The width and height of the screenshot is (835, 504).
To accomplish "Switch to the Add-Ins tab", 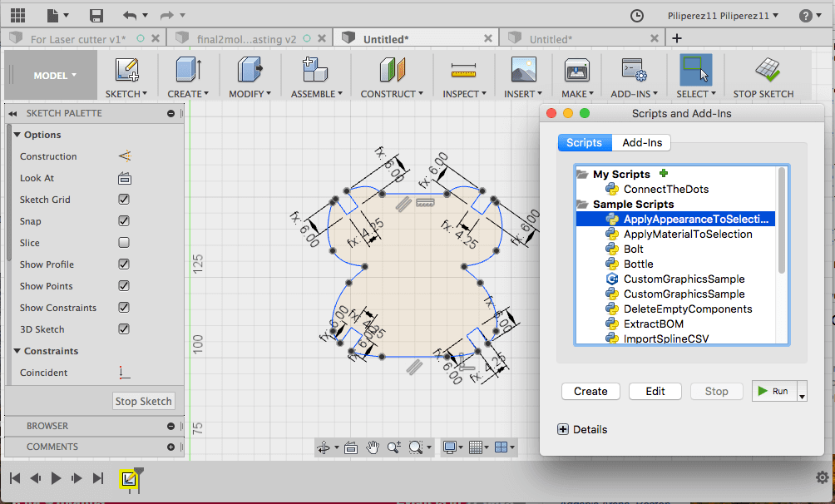I will click(642, 142).
